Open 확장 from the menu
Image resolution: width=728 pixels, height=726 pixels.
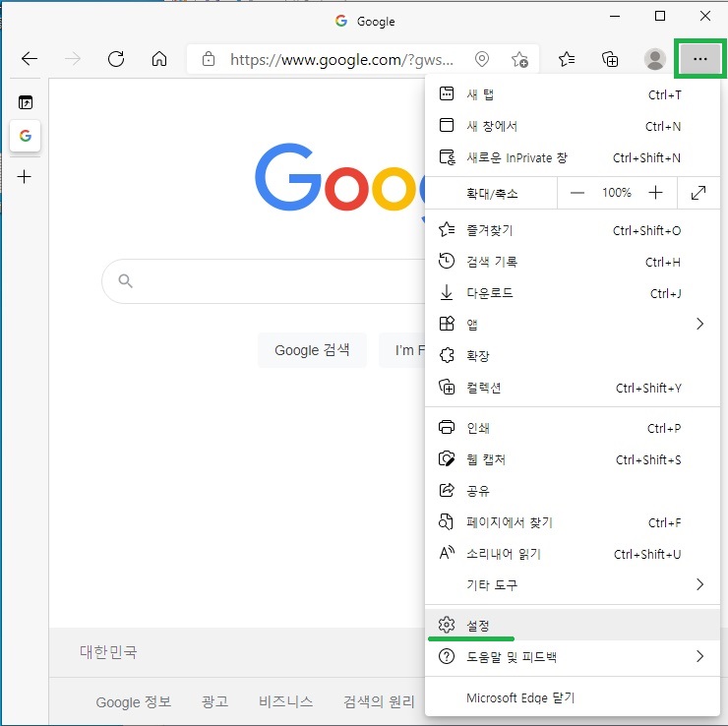click(x=572, y=356)
